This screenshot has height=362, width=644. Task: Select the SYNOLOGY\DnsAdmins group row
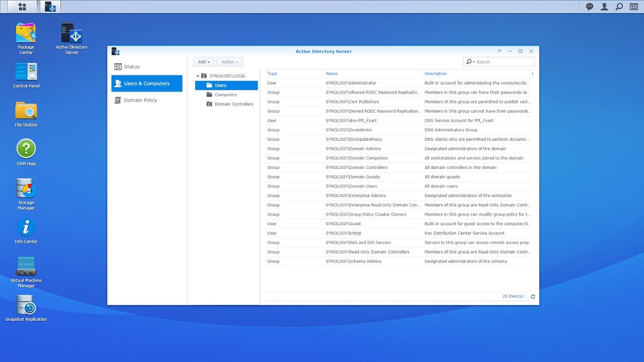click(398, 130)
